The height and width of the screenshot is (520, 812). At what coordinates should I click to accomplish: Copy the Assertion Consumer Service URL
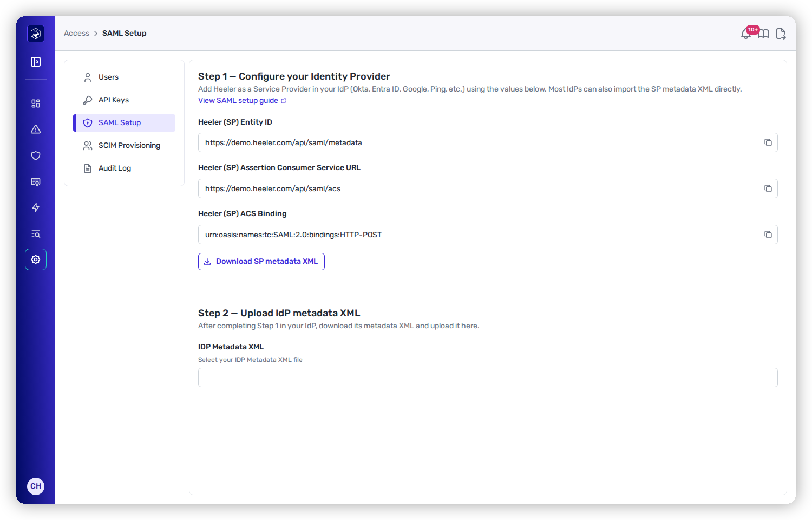point(768,188)
